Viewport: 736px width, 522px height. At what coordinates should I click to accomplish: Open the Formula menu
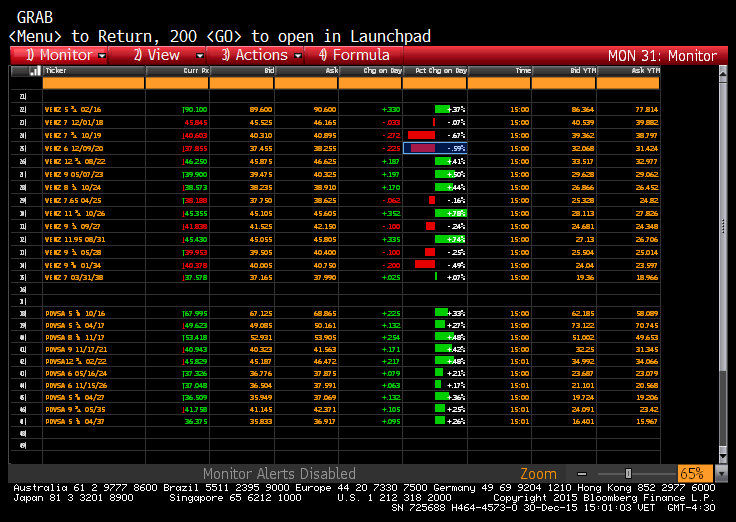click(354, 55)
